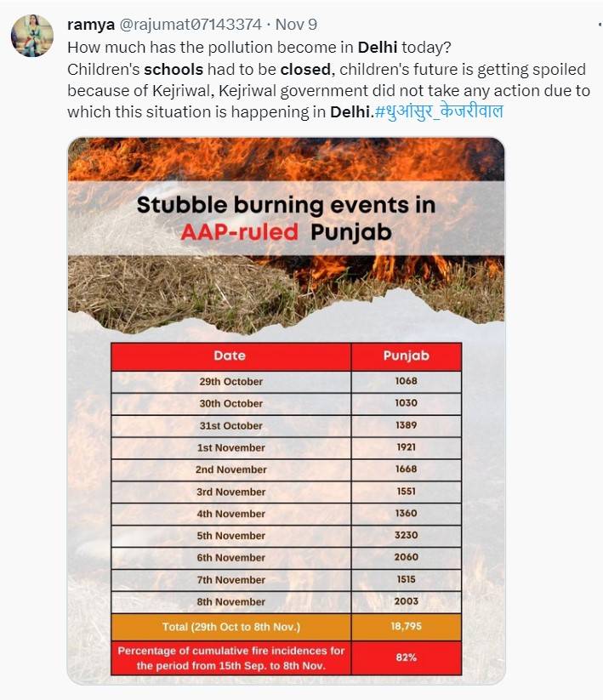Screen dimensions: 603x700
Task: Click the 3230 fire count value
Action: point(406,536)
